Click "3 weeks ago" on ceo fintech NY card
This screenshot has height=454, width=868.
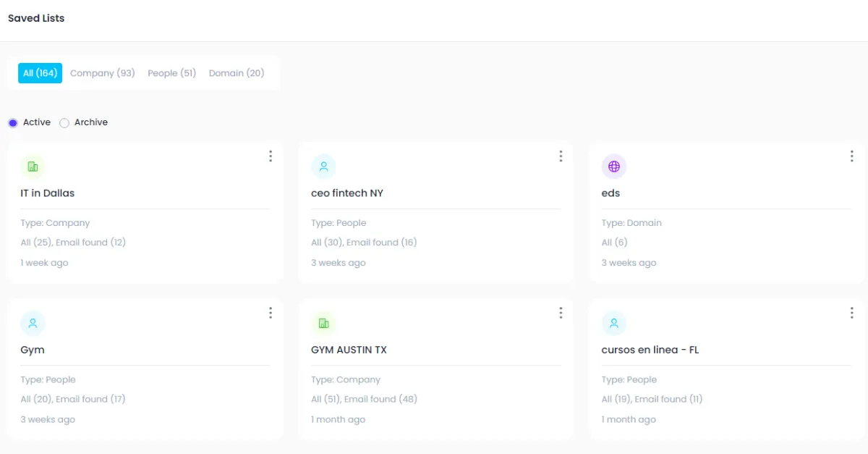[x=339, y=263]
